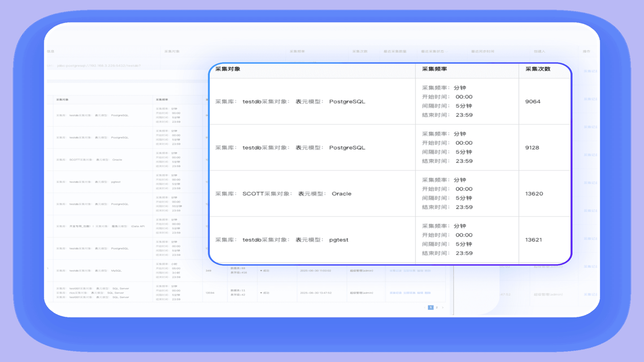
Task: Click the rics SQL Server line in the background table
Action: (90, 293)
